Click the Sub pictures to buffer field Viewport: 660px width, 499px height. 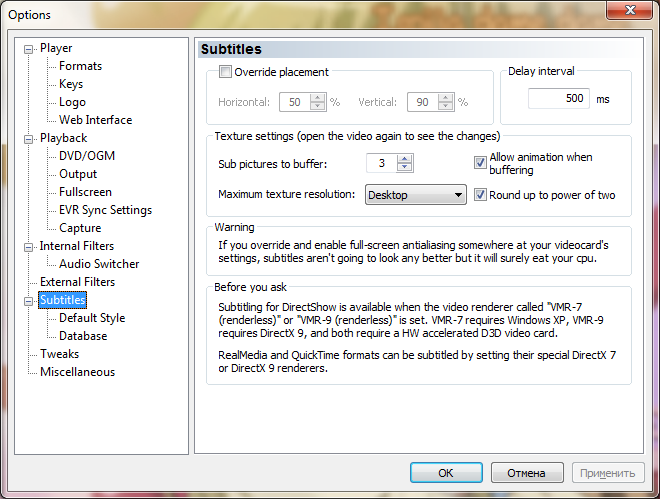coord(380,163)
